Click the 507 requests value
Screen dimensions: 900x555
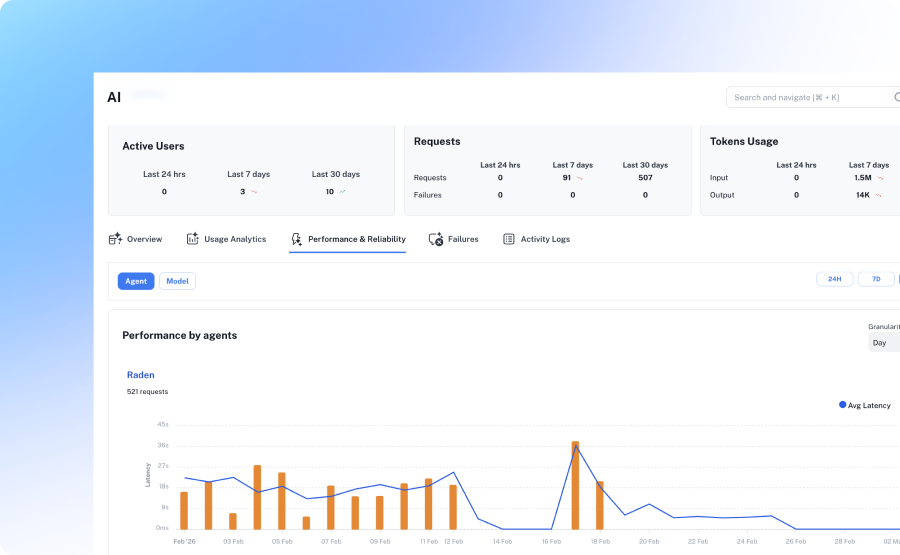(x=645, y=178)
